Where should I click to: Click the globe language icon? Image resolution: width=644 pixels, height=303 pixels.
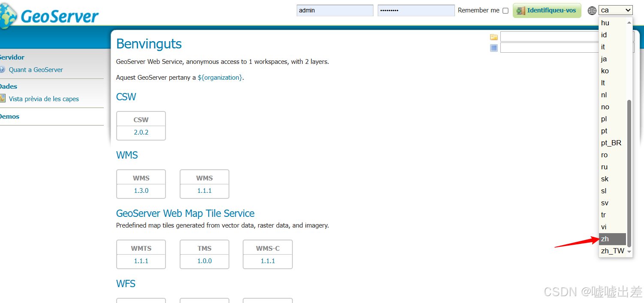click(592, 10)
